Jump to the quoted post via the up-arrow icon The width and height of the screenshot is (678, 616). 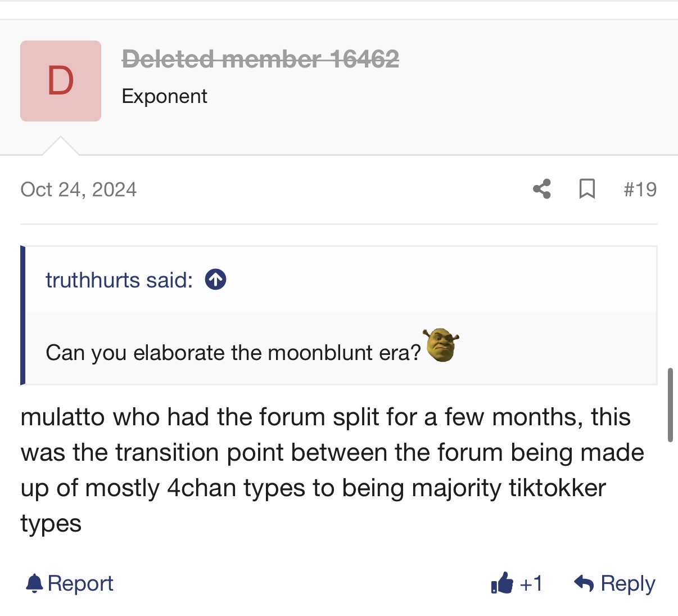click(x=216, y=280)
